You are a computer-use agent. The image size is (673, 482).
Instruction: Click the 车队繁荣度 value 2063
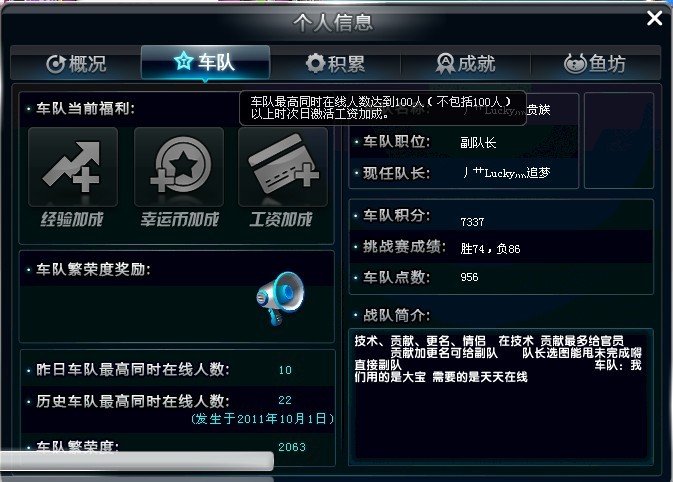coord(292,447)
